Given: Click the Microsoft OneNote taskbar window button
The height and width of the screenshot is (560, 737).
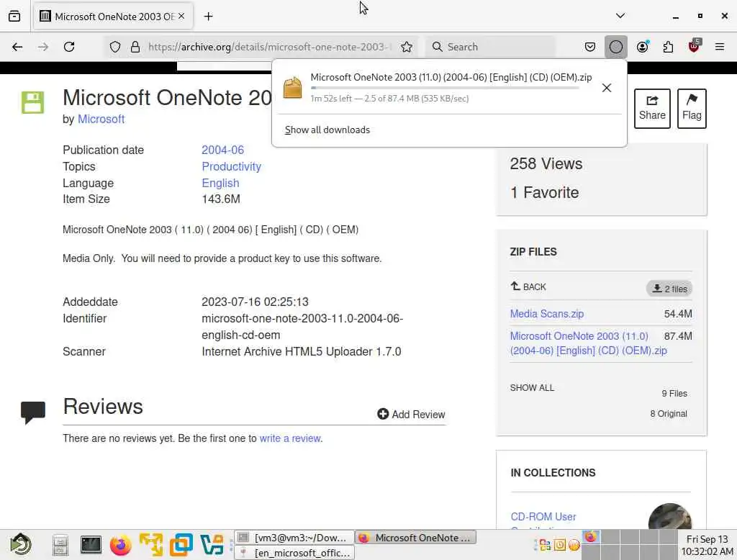Looking at the screenshot, I should [x=416, y=538].
